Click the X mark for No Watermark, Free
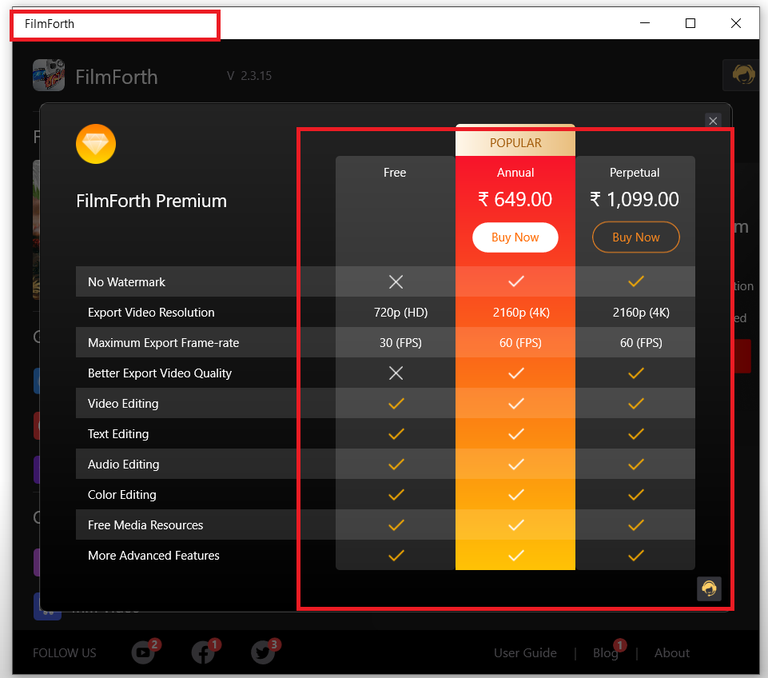 (x=396, y=282)
